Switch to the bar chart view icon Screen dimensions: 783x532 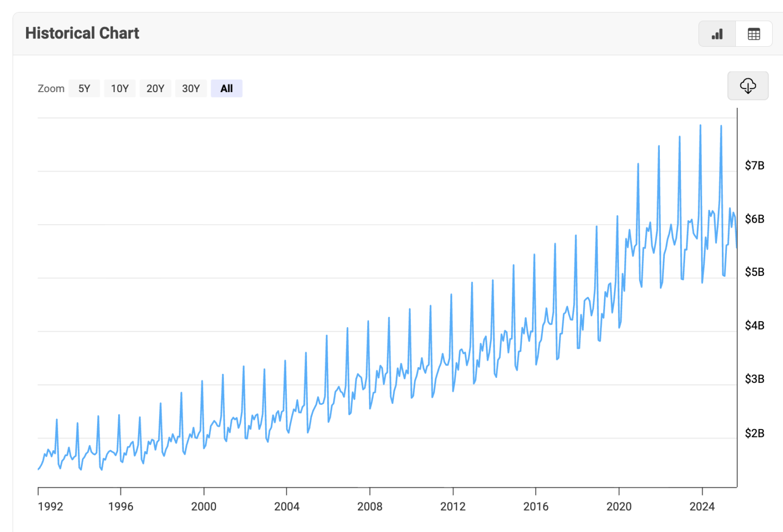pyautogui.click(x=717, y=34)
